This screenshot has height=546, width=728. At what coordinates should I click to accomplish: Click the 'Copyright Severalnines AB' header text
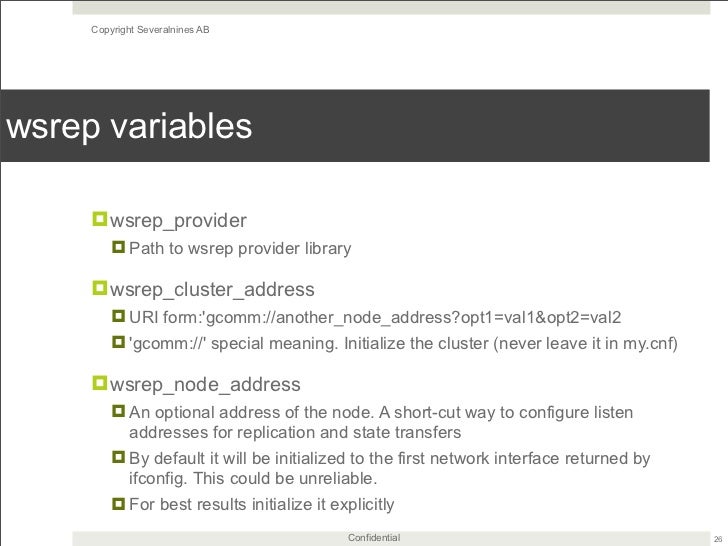tap(150, 28)
